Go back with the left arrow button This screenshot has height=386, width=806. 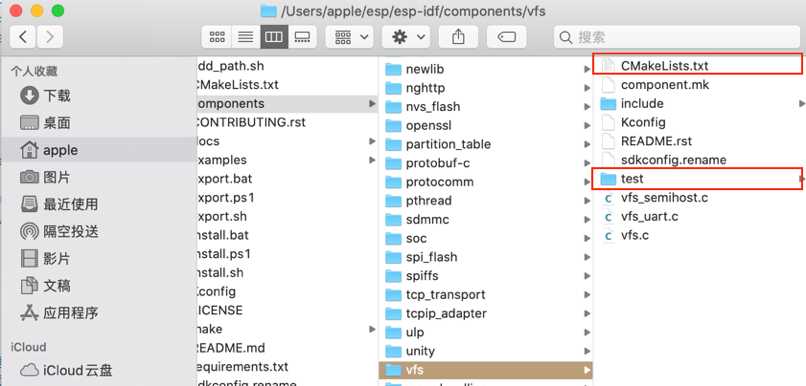[23, 37]
